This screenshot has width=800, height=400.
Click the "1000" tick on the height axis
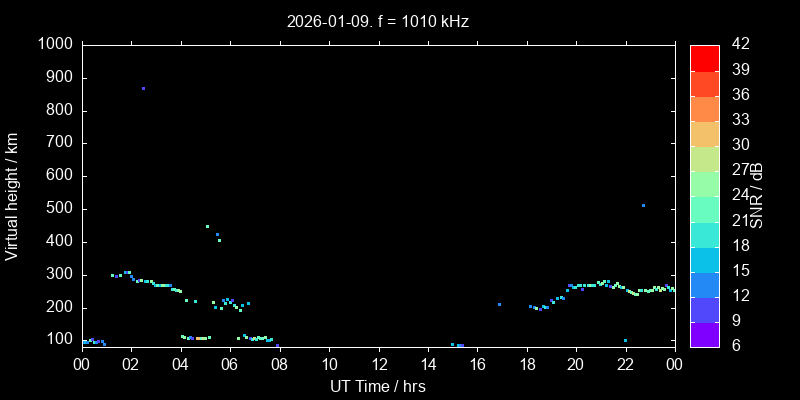pos(54,44)
